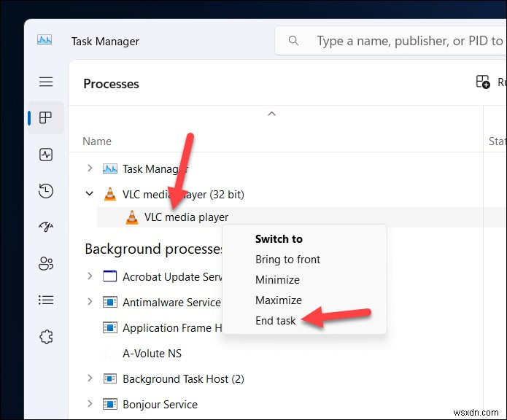Open Startup apps from sidebar
Viewport: 507px width, 420px height.
pos(46,227)
